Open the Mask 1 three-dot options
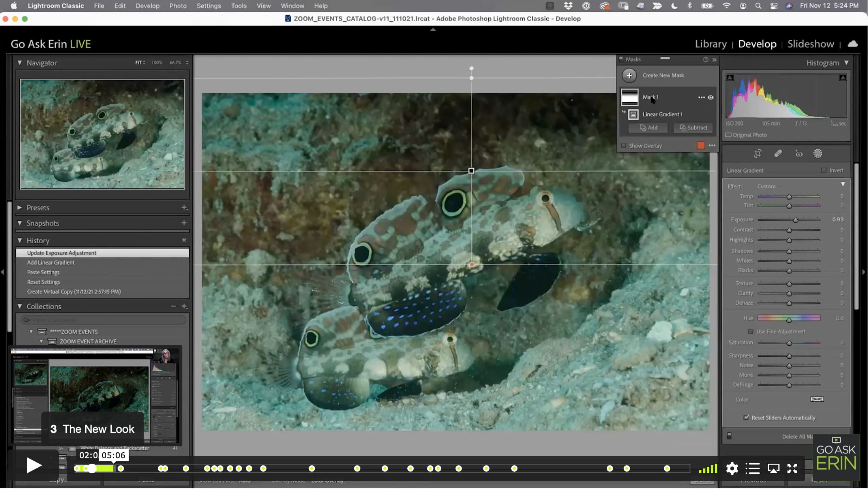Viewport: 868px width, 489px height. [701, 97]
